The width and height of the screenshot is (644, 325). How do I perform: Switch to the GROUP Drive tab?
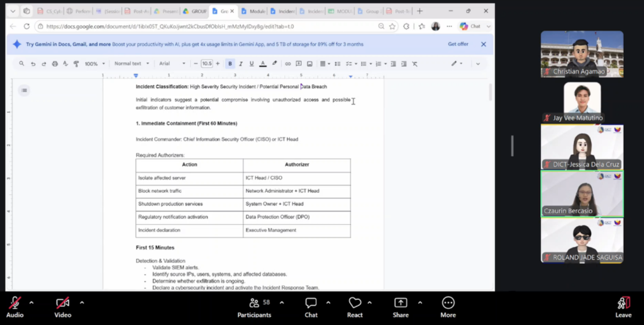(195, 11)
